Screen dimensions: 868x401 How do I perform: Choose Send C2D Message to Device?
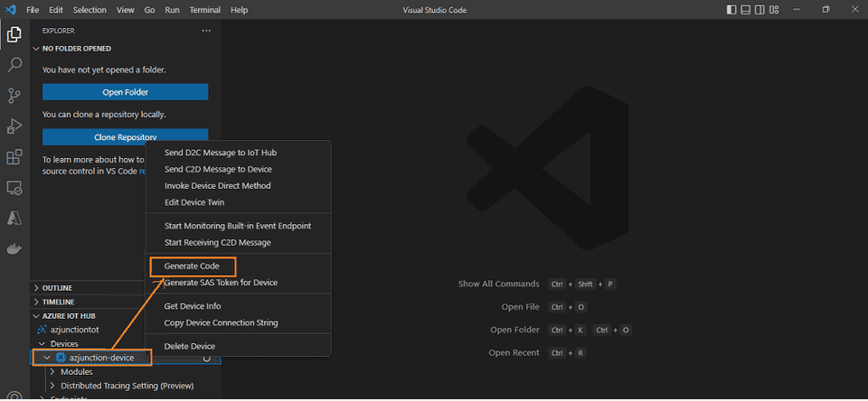click(x=238, y=169)
